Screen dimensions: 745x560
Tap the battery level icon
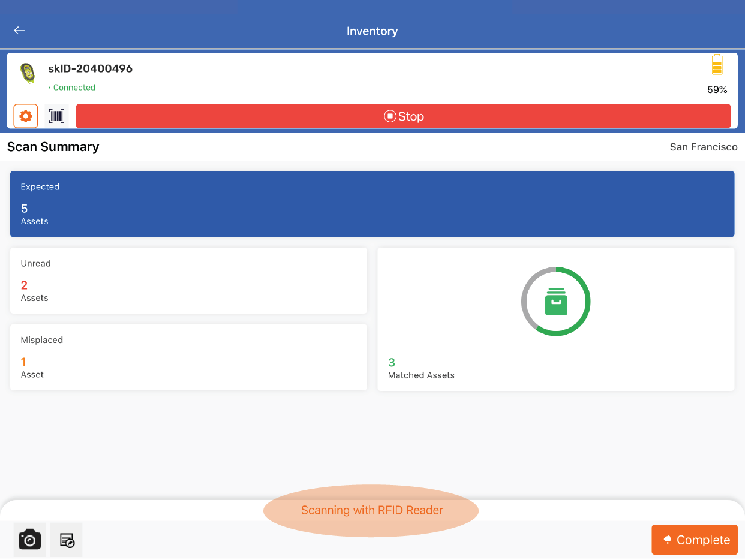click(x=717, y=65)
